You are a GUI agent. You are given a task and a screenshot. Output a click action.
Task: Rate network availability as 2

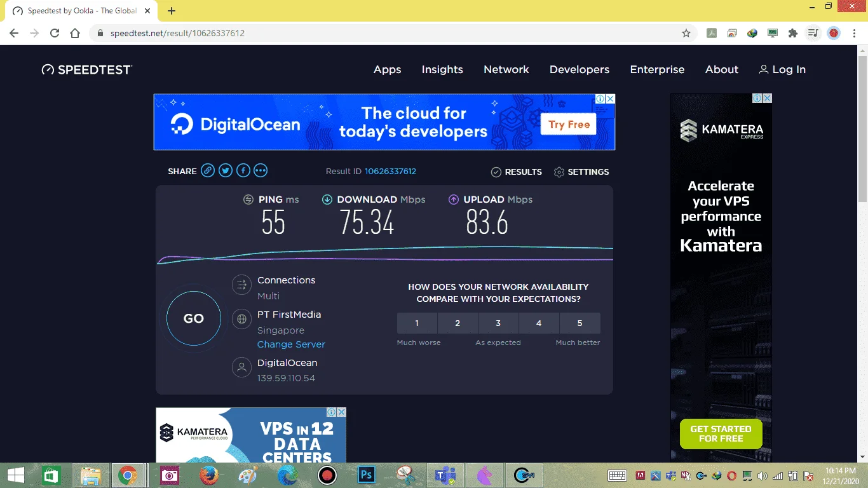[x=458, y=323]
